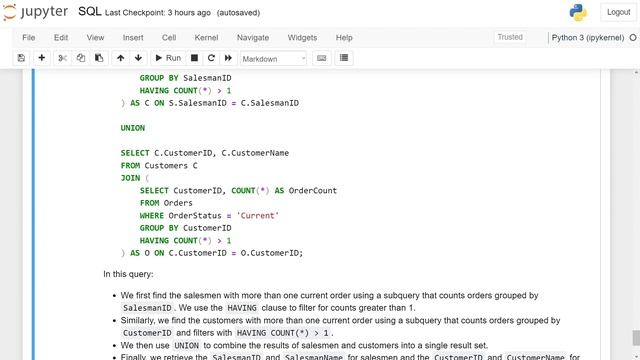This screenshot has height=360, width=640.
Task: Click the line SELECT C.CustomerID, C.CustomerName
Action: [204, 153]
